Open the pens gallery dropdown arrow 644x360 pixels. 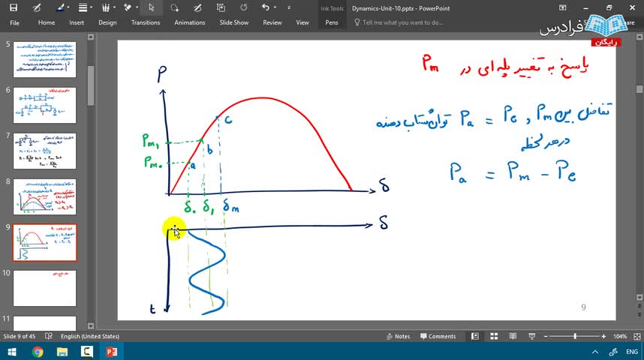coord(114,7)
